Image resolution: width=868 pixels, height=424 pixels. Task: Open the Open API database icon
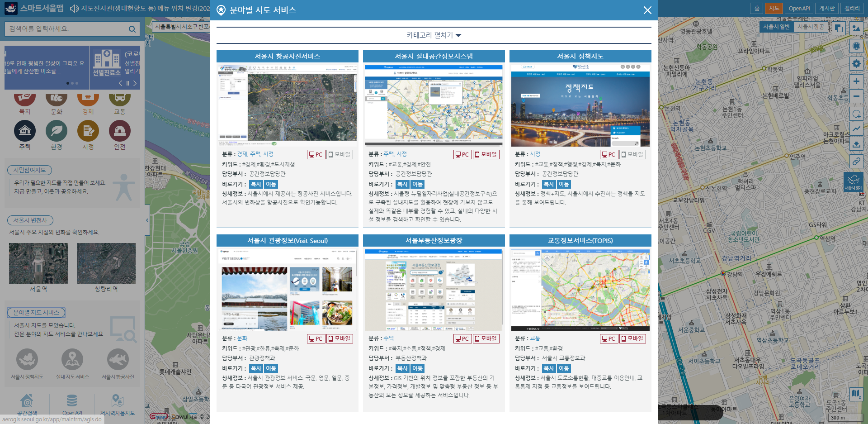tap(72, 401)
